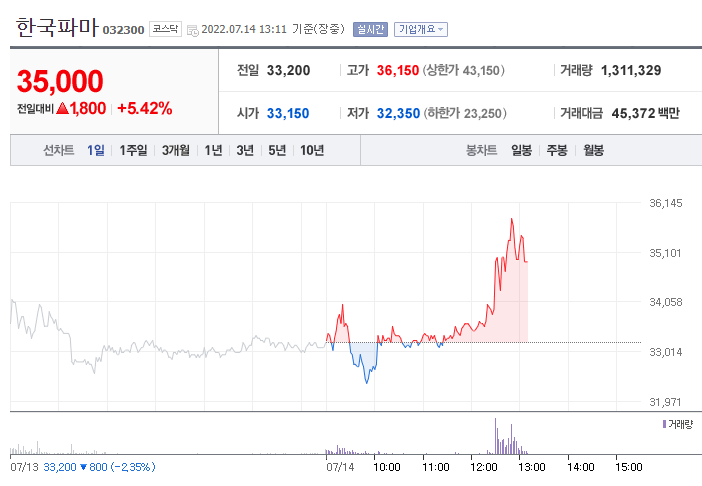Screen dimensions: 702x486
Task: Switch to the 3개월 chart period
Action: [176, 150]
